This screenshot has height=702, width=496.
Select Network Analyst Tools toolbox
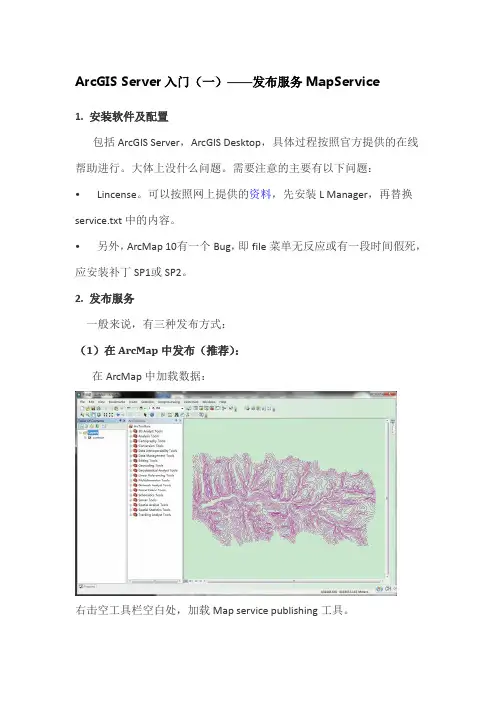coord(154,485)
